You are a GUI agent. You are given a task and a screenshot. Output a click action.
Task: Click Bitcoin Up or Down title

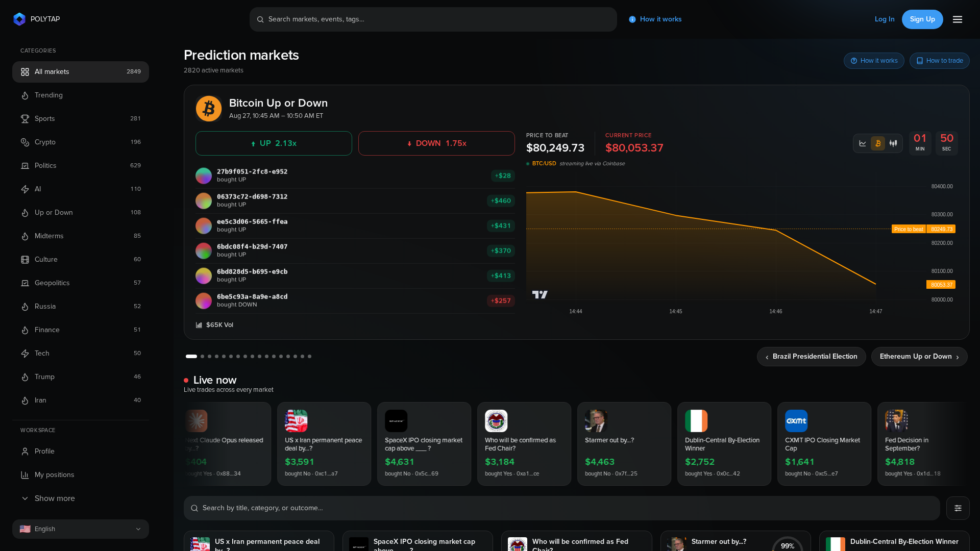coord(278,103)
